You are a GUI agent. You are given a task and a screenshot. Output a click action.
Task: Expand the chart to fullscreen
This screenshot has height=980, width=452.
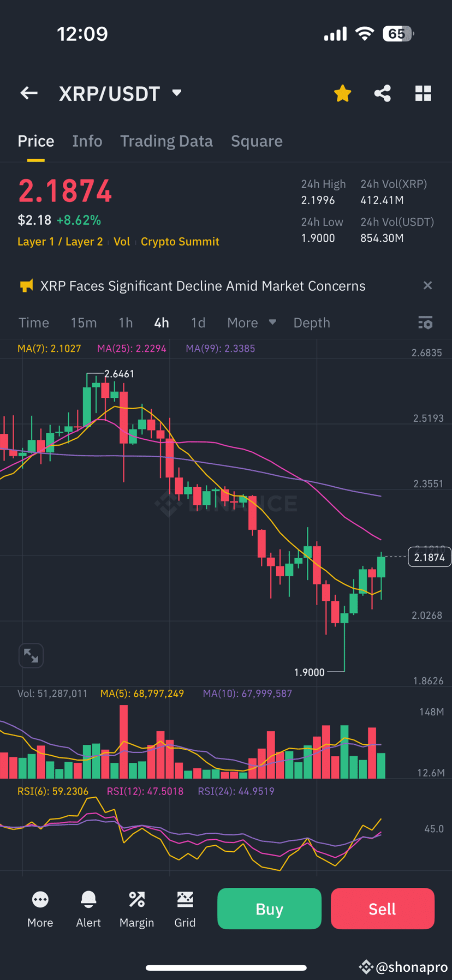(x=31, y=655)
